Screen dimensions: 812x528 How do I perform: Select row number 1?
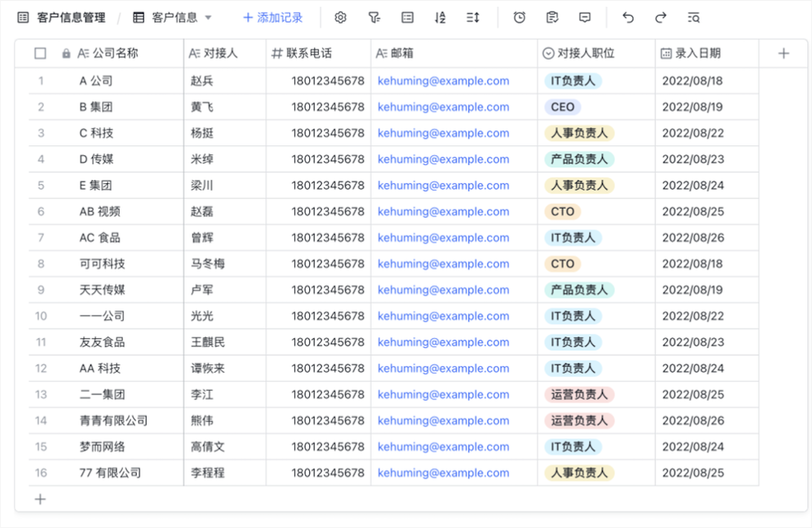[41, 81]
